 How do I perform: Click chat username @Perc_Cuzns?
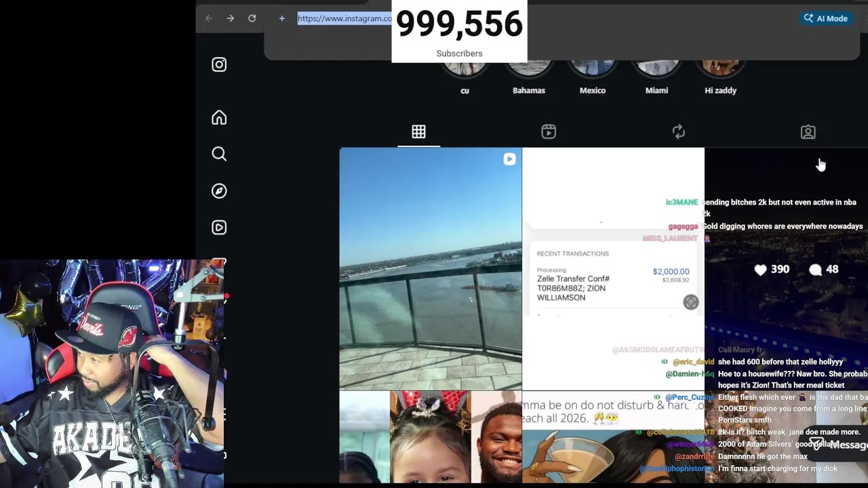[690, 397]
